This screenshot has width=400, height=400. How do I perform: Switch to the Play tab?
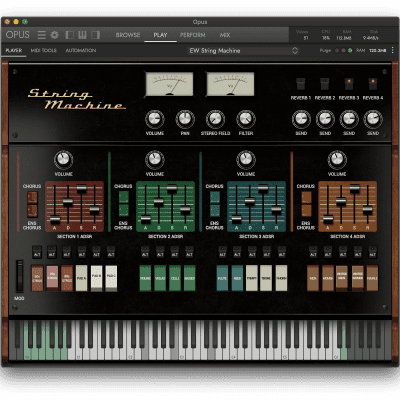(160, 35)
